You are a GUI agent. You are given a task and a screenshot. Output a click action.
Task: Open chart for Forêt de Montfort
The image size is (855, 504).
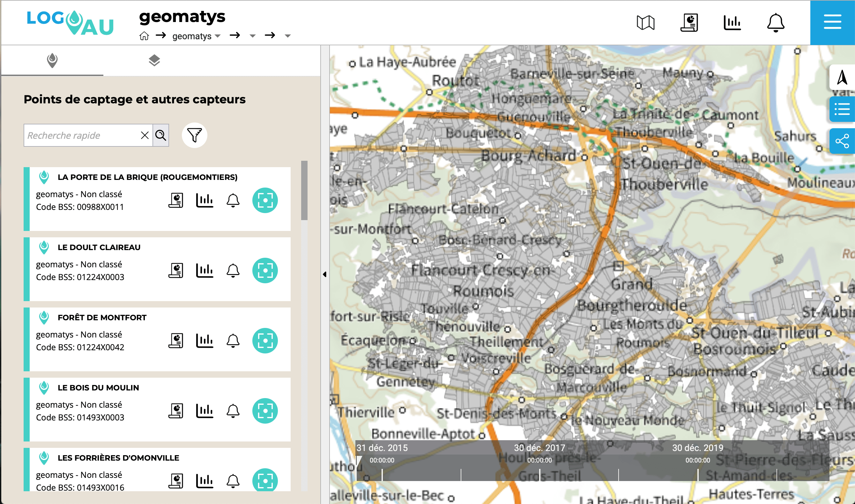205,341
